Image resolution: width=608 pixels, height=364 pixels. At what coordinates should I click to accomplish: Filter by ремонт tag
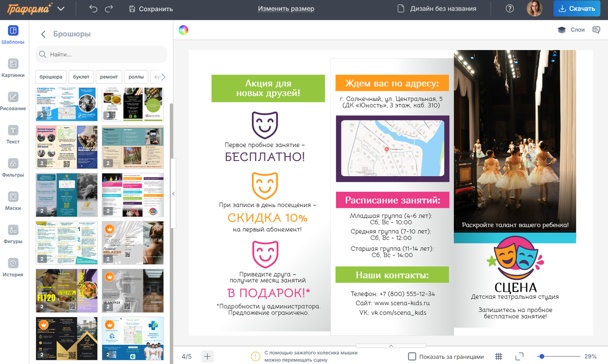109,77
